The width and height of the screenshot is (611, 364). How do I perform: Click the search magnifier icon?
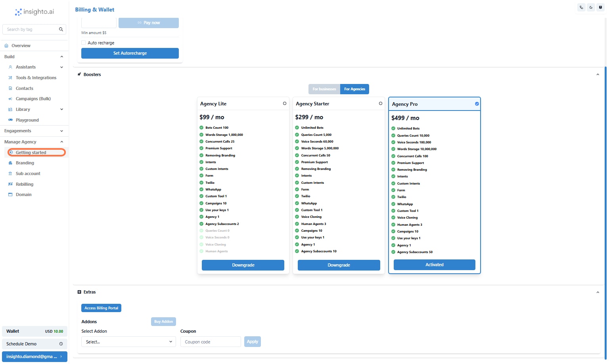[61, 29]
